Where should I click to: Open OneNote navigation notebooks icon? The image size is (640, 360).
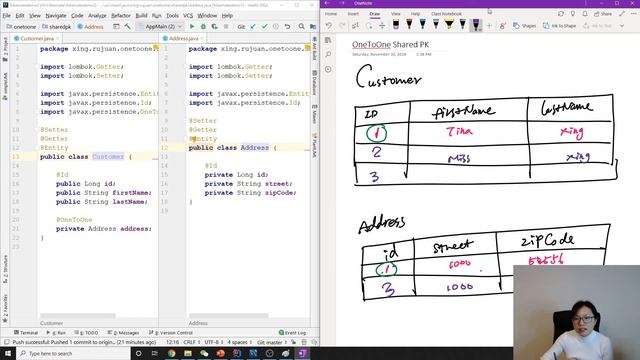click(328, 40)
